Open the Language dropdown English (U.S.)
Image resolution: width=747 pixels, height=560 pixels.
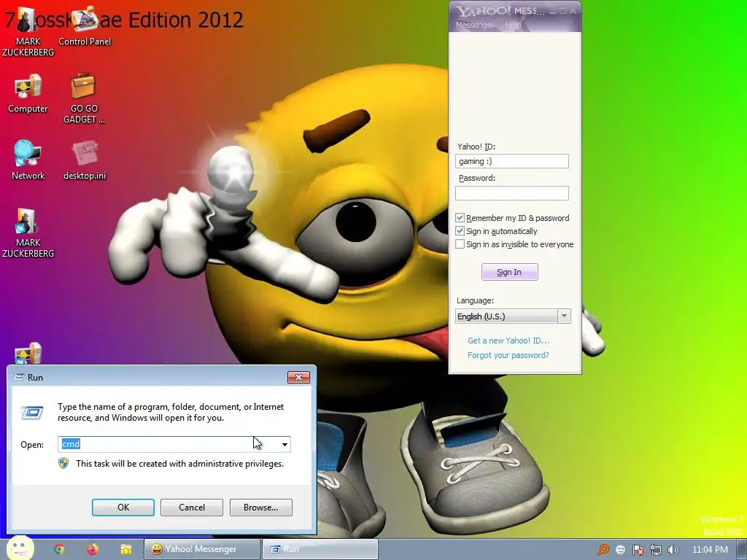pyautogui.click(x=513, y=316)
